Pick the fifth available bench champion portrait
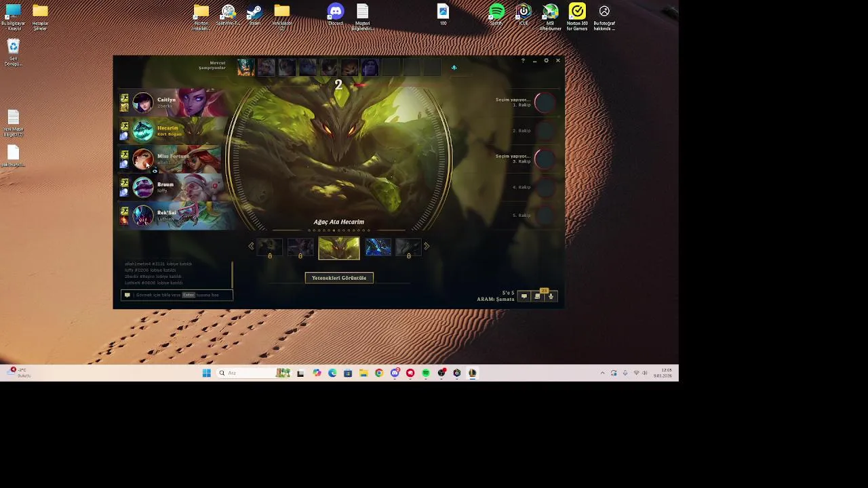Screen dimensions: 868x488 coord(328,67)
